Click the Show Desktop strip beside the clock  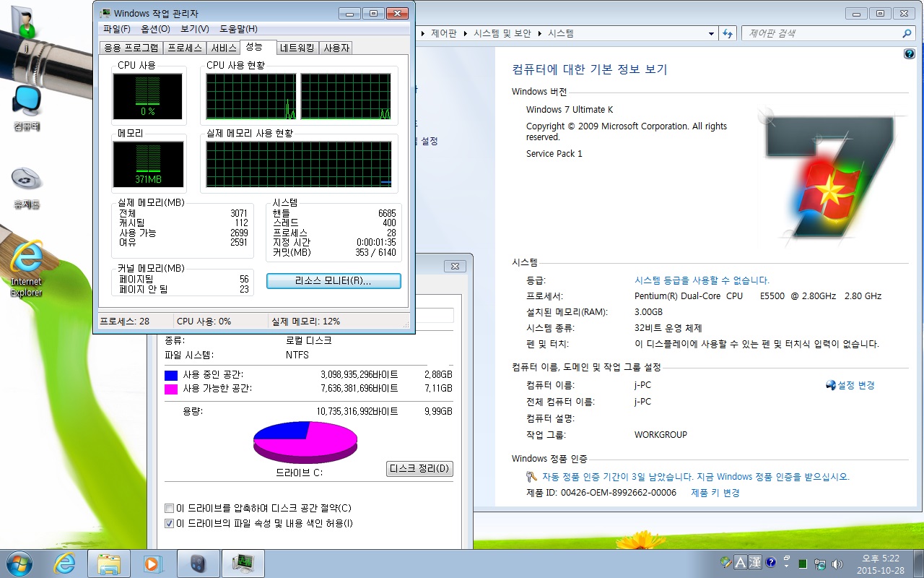918,563
